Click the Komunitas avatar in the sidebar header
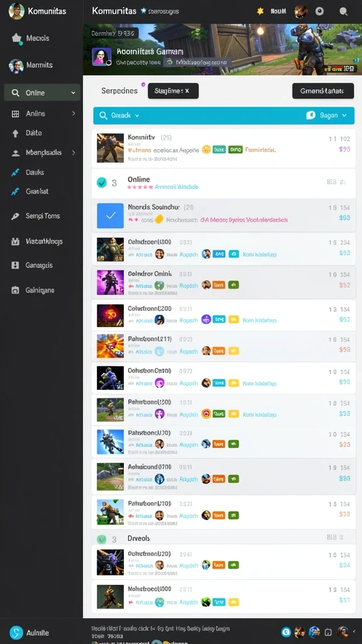Image resolution: width=362 pixels, height=644 pixels. pyautogui.click(x=16, y=11)
